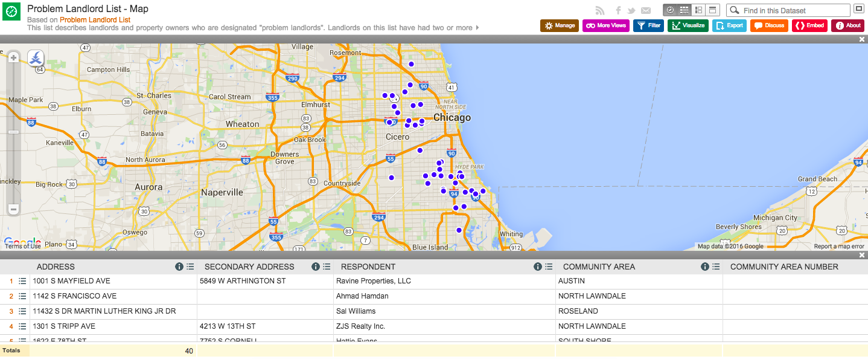868x359 pixels.
Task: Click the RSS feed icon
Action: 599,10
